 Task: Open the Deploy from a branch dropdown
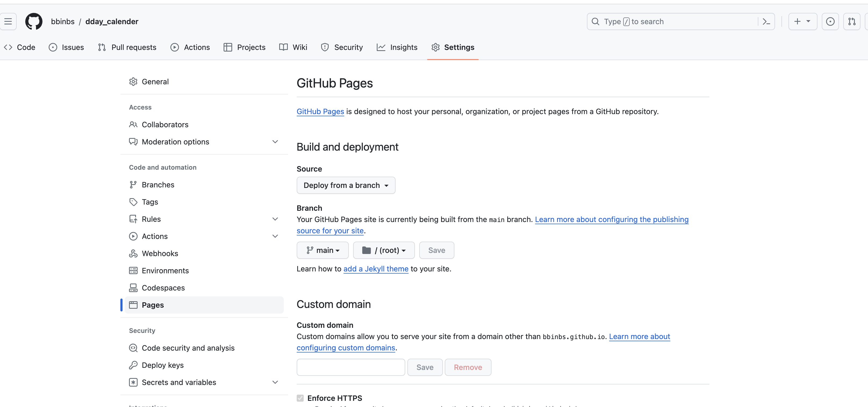[x=346, y=185]
